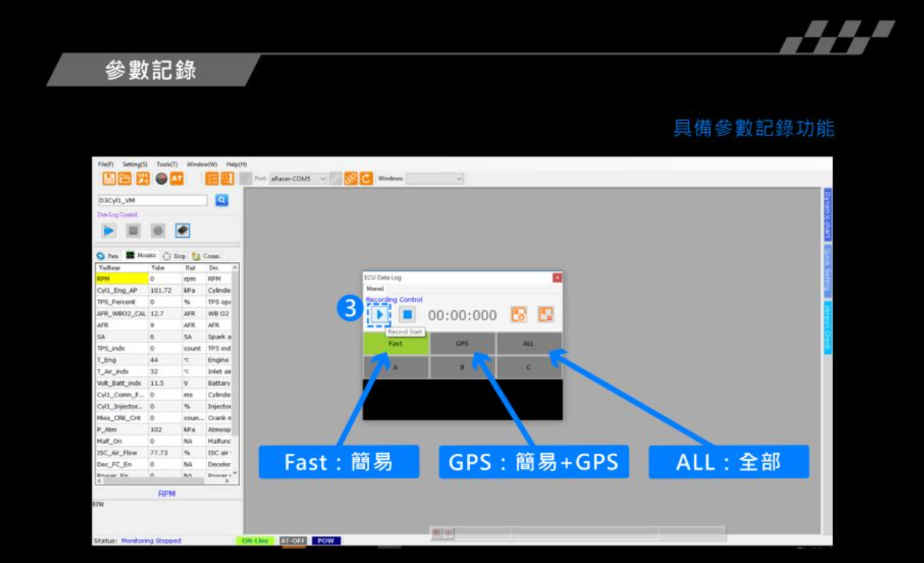Click the grey record circle in Data Log Control
The image size is (924, 563).
pos(157,230)
